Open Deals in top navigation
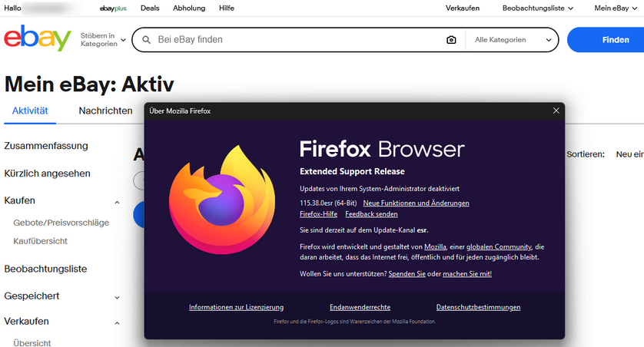The height and width of the screenshot is (347, 644). [150, 8]
